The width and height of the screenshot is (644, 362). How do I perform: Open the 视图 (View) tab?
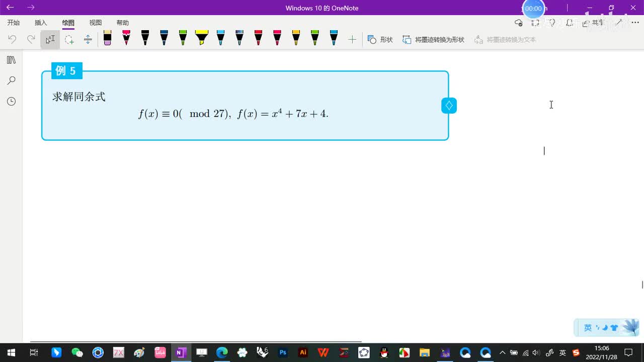(95, 23)
